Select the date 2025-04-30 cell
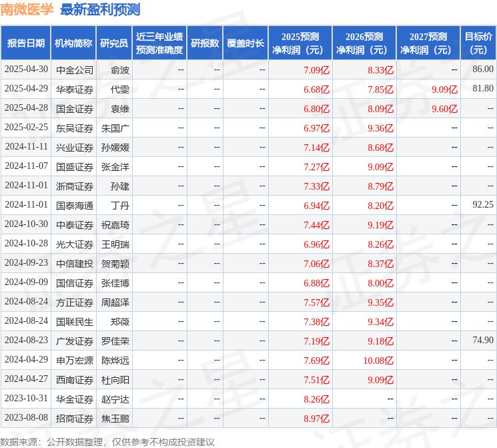The height and width of the screenshot is (448, 497). pyautogui.click(x=26, y=69)
